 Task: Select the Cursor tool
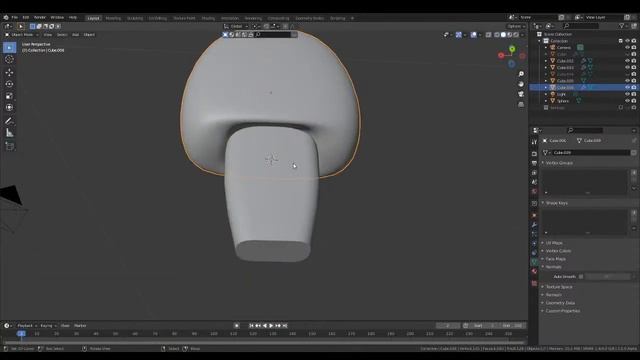coord(9,60)
